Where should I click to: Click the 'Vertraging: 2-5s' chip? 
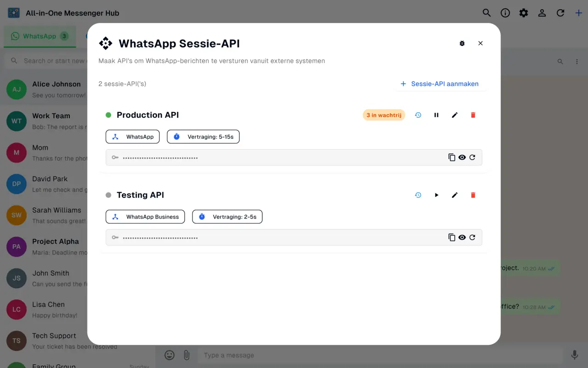click(227, 217)
